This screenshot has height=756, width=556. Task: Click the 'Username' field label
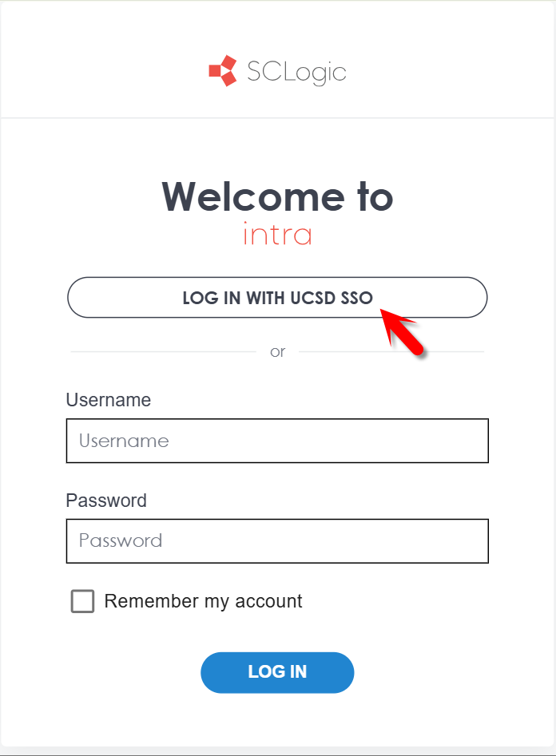pyautogui.click(x=108, y=400)
